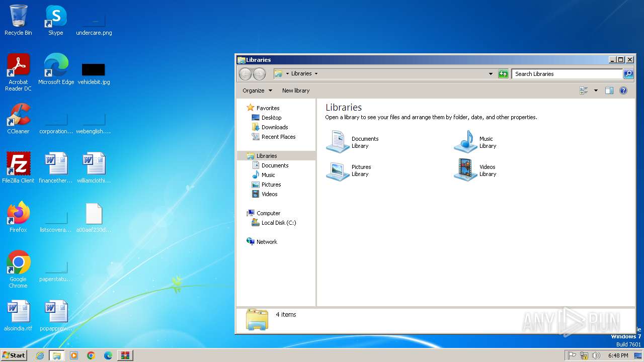This screenshot has height=362, width=644.
Task: Expand the arrow before Libraries in address bar
Action: [x=287, y=74]
